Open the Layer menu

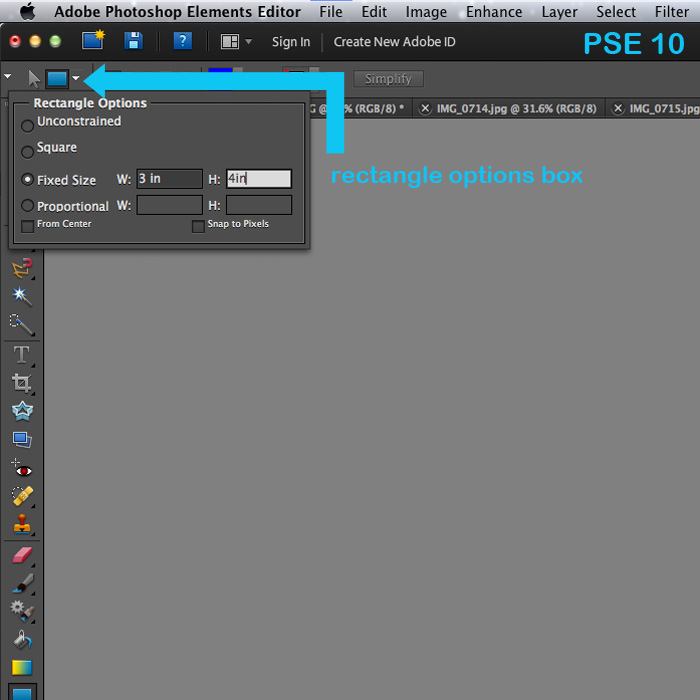559,12
